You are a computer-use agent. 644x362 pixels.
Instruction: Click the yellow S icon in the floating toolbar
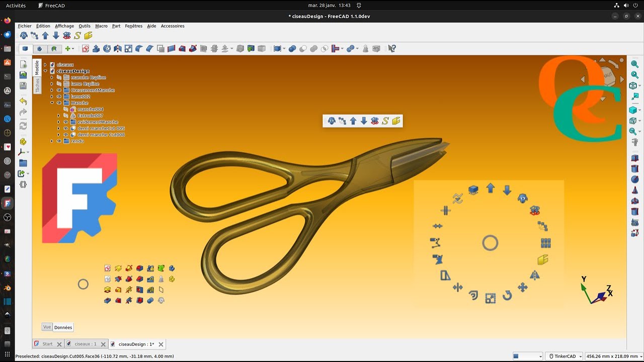point(385,121)
